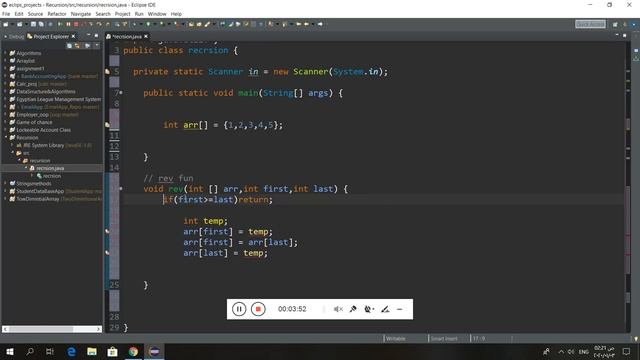640x360 pixels.
Task: Minimize the Project Explorer panel
Action: click(89, 36)
